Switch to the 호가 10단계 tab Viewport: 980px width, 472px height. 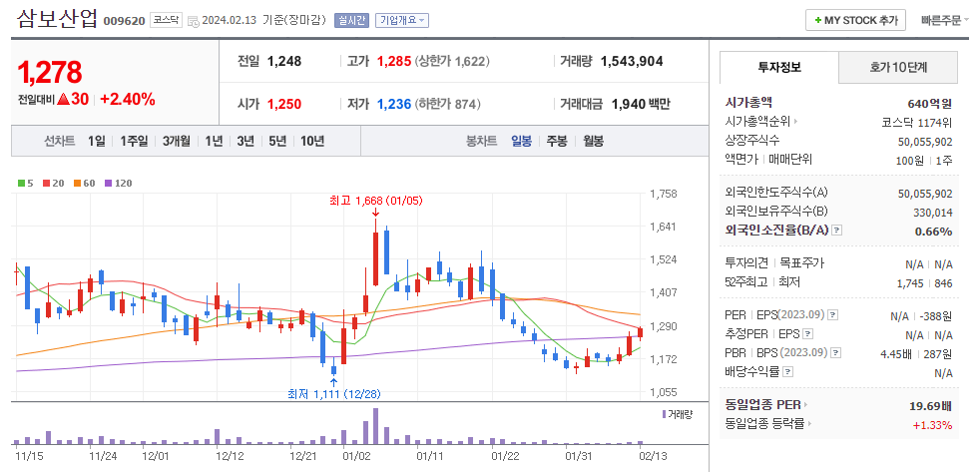[897, 67]
